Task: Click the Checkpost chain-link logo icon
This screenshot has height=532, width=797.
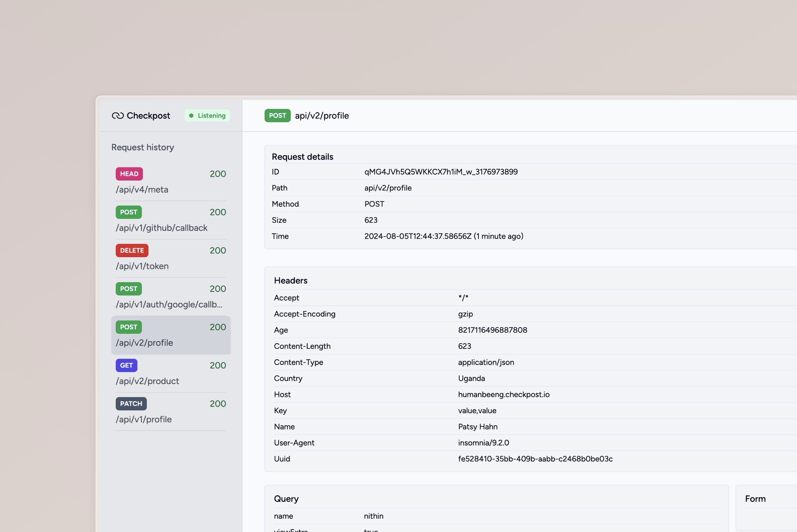Action: [x=118, y=116]
